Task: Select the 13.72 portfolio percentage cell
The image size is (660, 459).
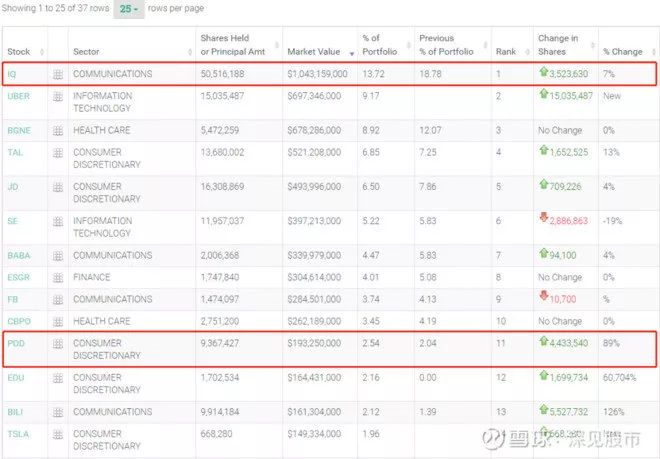Action: tap(373, 74)
